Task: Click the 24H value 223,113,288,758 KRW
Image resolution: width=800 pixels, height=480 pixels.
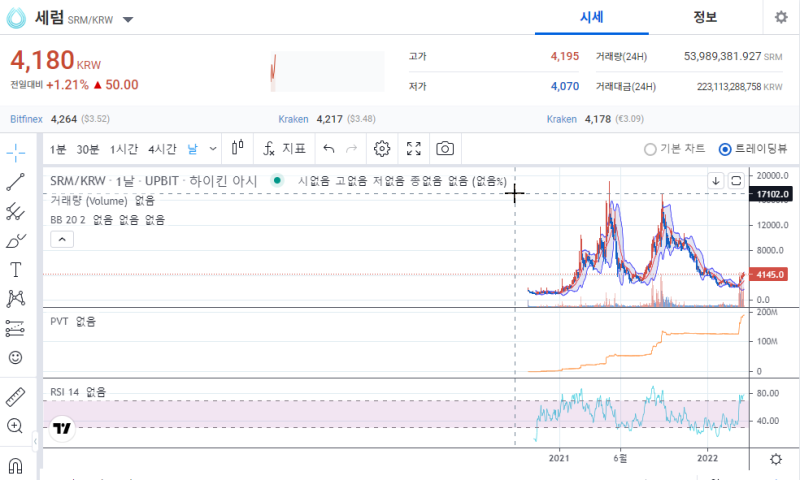Action: click(x=740, y=87)
